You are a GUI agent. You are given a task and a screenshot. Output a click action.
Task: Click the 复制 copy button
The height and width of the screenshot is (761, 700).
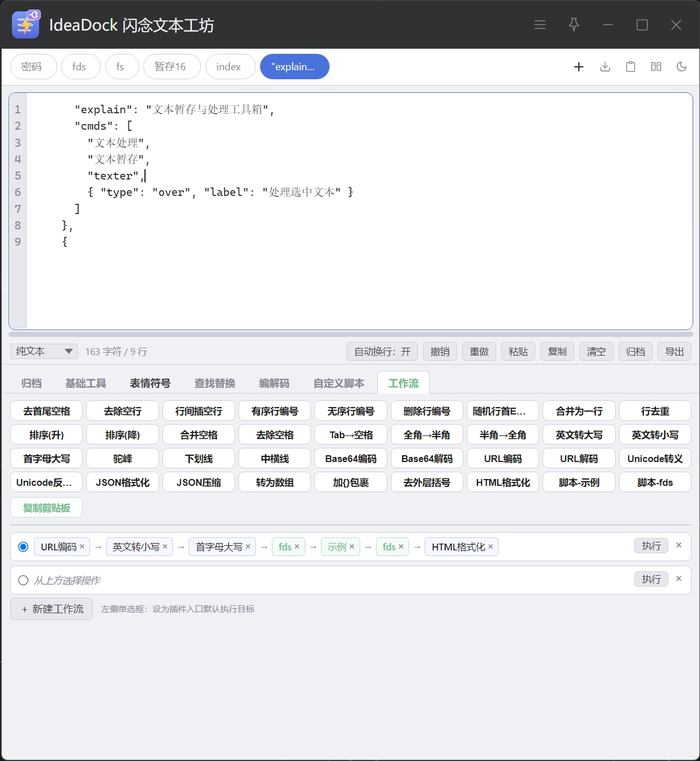(x=557, y=352)
